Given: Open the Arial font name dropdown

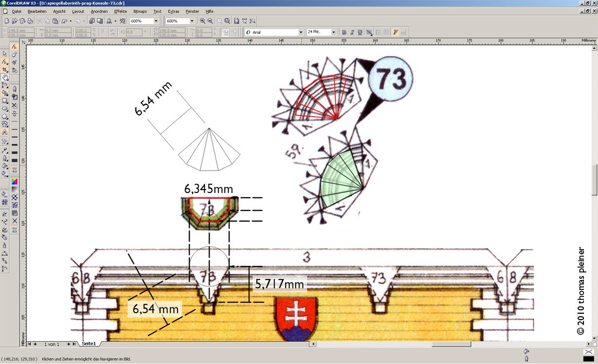Looking at the screenshot, I should tap(301, 32).
